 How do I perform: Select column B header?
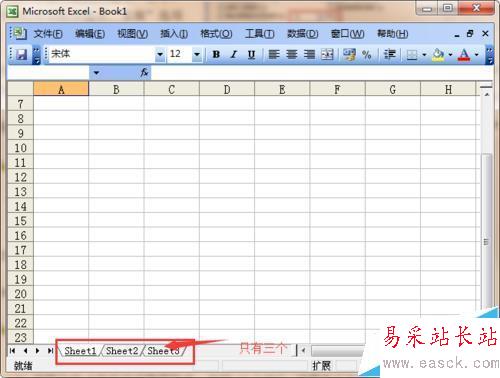(116, 89)
